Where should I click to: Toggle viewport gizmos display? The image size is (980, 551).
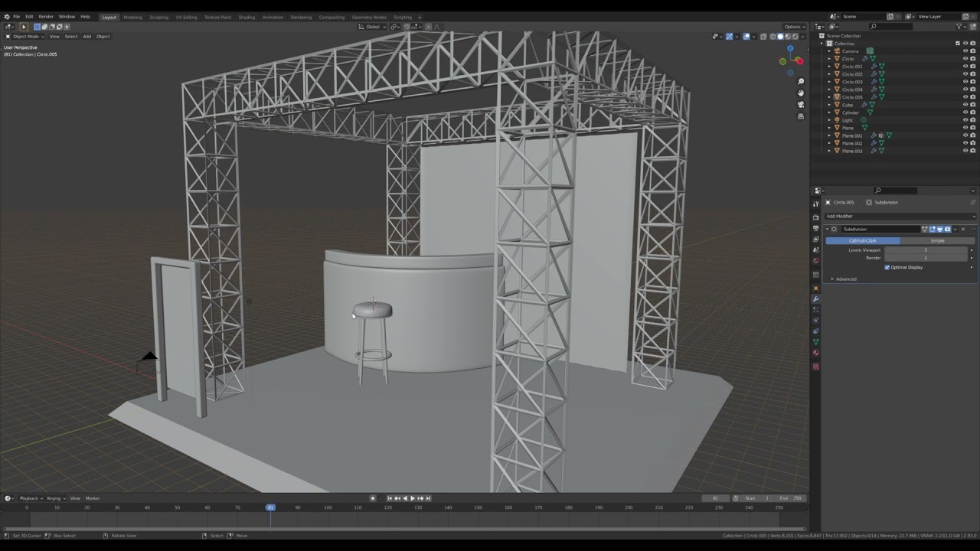729,36
